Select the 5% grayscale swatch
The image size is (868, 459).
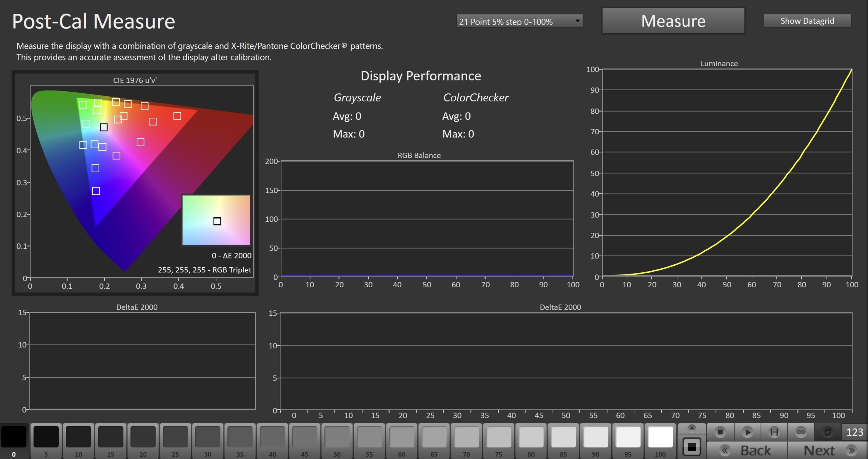tap(46, 441)
